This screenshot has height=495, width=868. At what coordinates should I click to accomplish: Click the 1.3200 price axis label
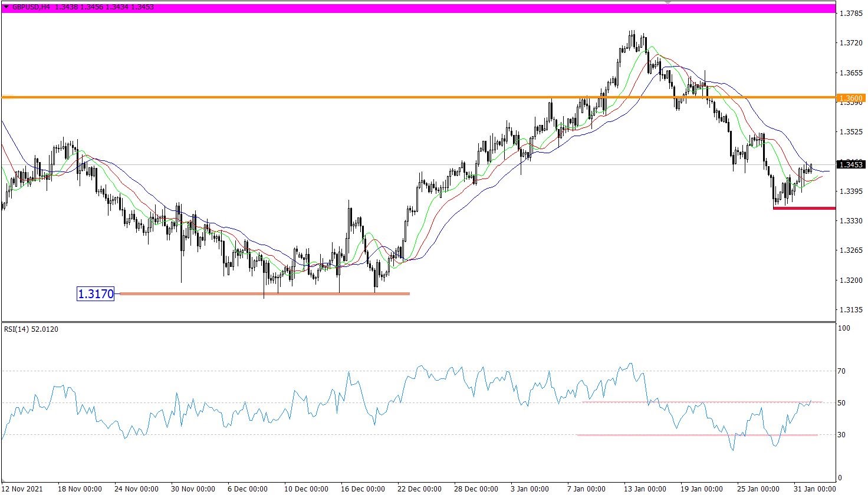coord(851,280)
